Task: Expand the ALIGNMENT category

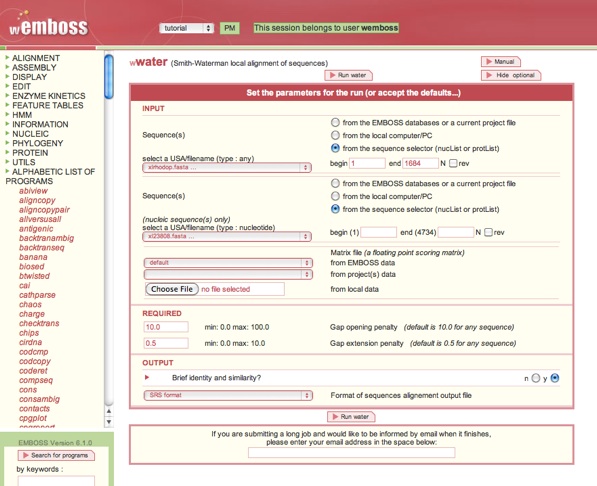Action: click(x=36, y=58)
